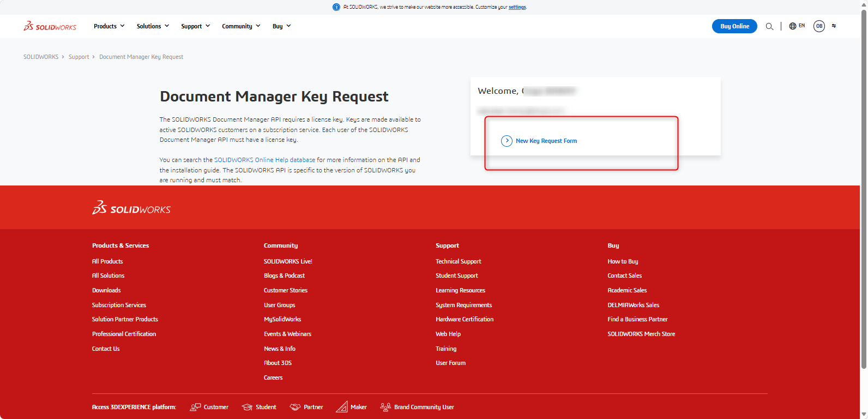Click the swap arrows icon beside the avatar
This screenshot has width=868, height=419.
pyautogui.click(x=834, y=26)
